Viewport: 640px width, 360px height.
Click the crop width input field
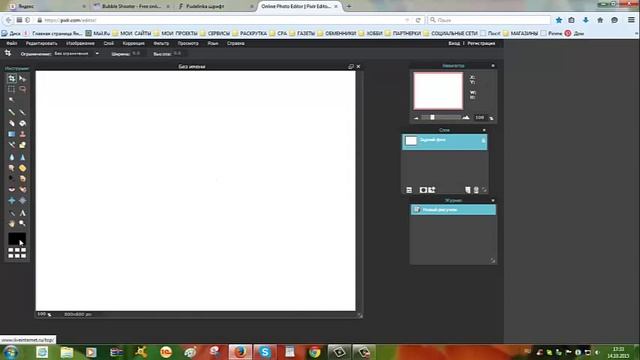138,53
